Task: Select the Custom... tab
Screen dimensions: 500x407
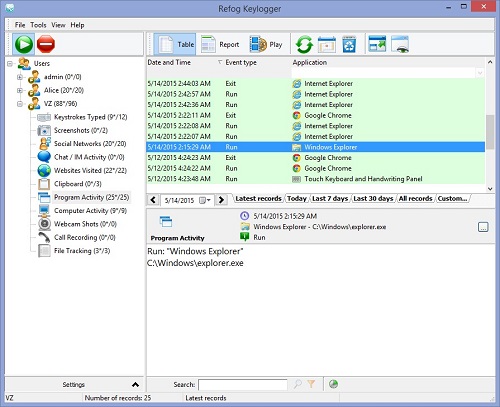Action: click(x=452, y=199)
